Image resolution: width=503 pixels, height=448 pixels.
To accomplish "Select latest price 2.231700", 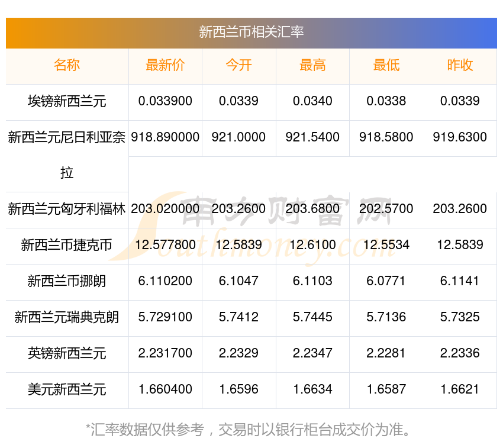I will [165, 353].
